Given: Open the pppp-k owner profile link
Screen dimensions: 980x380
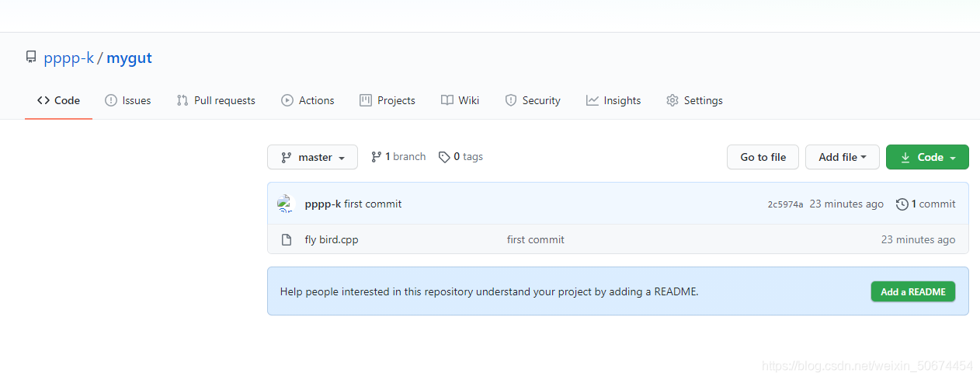Looking at the screenshot, I should [69, 58].
